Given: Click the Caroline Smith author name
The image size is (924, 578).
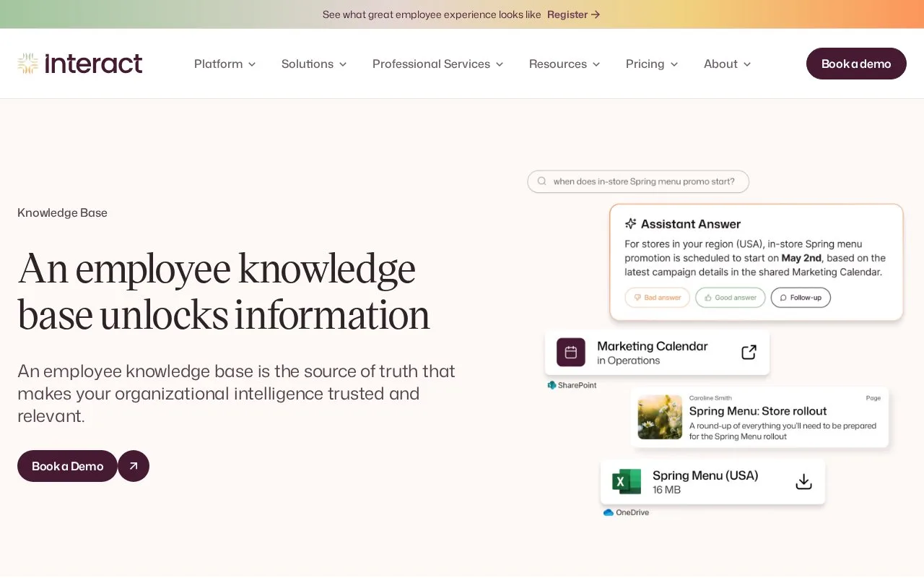Looking at the screenshot, I should click(x=710, y=397).
